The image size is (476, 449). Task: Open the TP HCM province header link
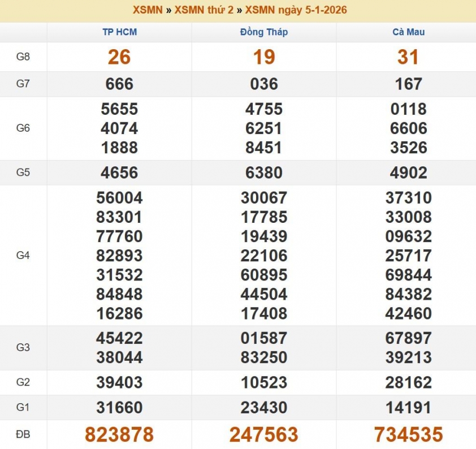pos(119,32)
